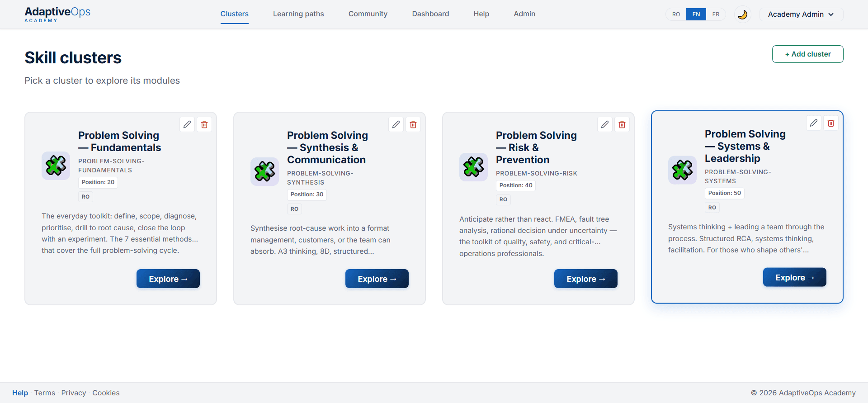Delete the Risk & Prevention cluster

(x=622, y=124)
